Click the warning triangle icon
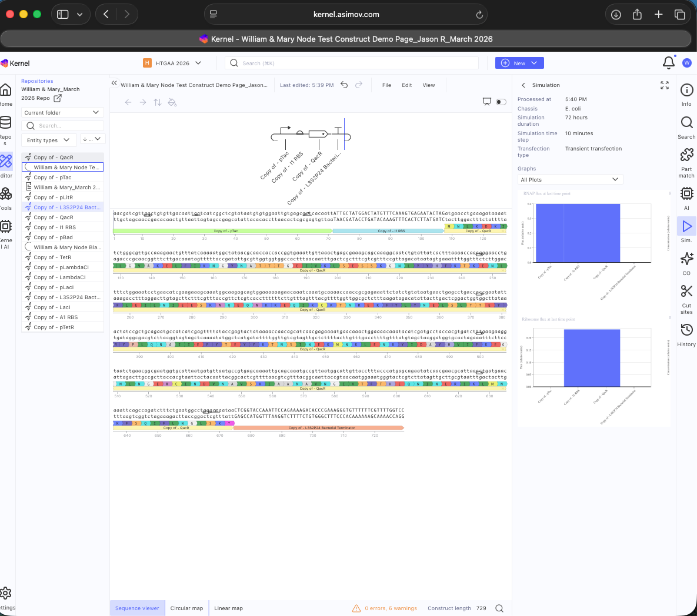Image resolution: width=697 pixels, height=616 pixels. coord(356,608)
